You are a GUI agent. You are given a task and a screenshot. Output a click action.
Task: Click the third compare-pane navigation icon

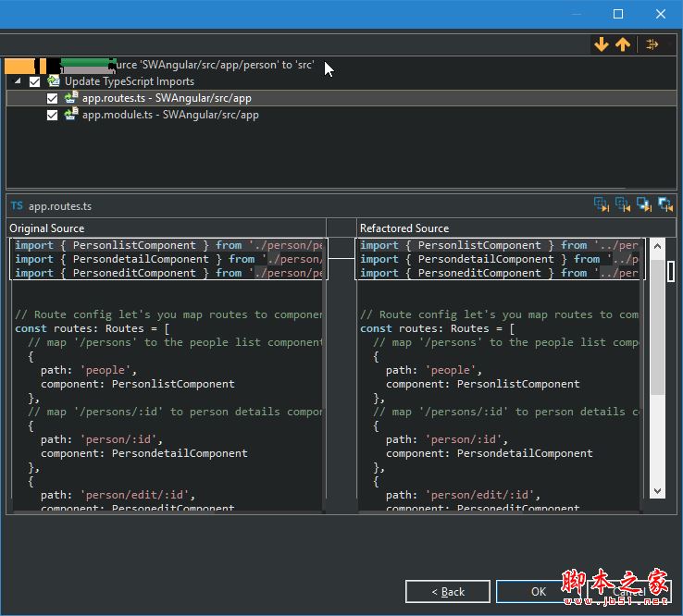[x=644, y=204]
